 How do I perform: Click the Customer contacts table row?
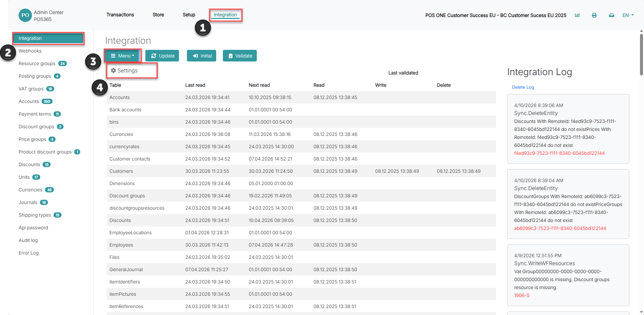point(301,159)
